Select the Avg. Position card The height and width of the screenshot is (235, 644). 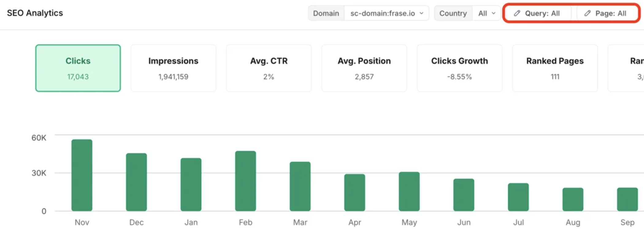(364, 68)
